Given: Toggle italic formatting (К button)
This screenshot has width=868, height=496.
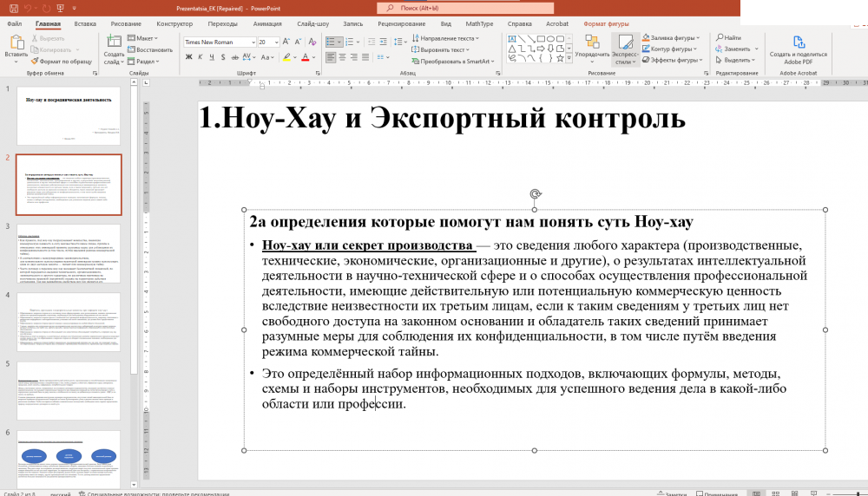Looking at the screenshot, I should click(200, 57).
